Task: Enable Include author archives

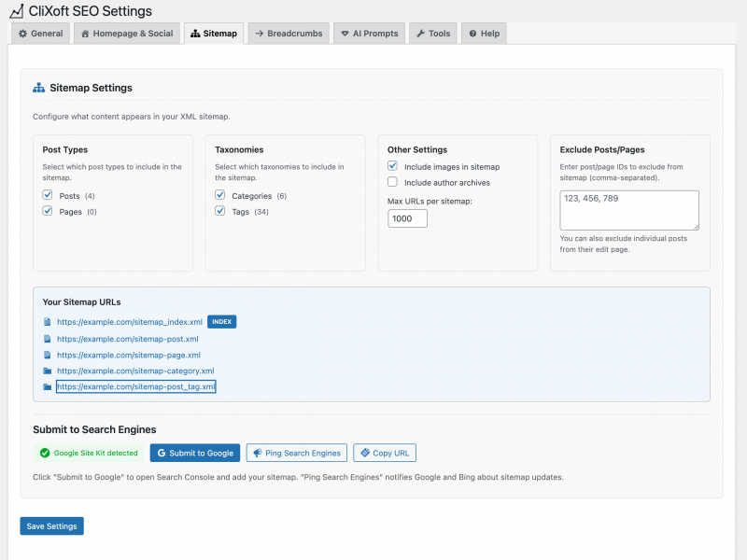Action: 390,182
